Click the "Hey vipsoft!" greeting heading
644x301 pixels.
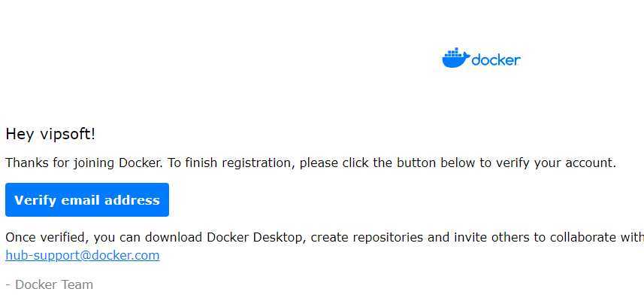coord(50,134)
